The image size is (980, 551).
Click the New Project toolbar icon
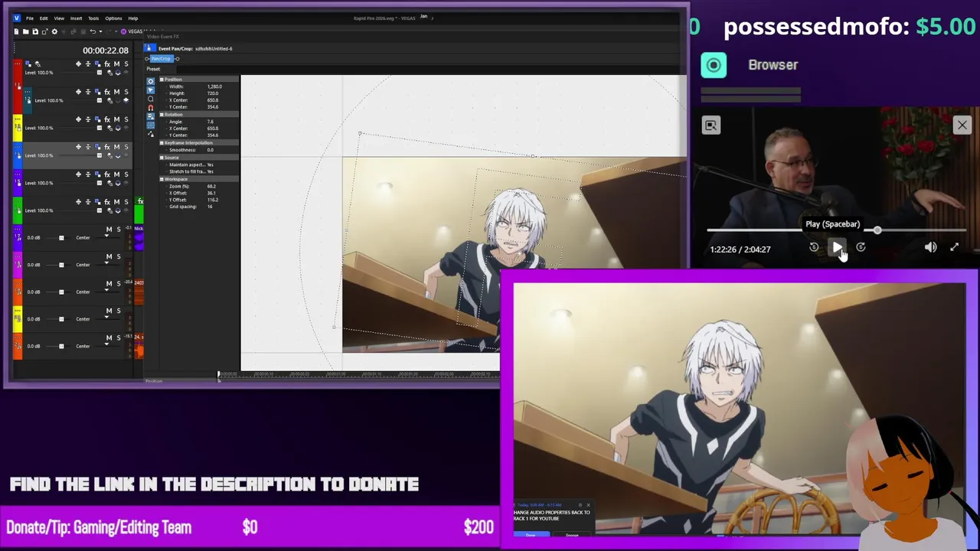(x=16, y=31)
